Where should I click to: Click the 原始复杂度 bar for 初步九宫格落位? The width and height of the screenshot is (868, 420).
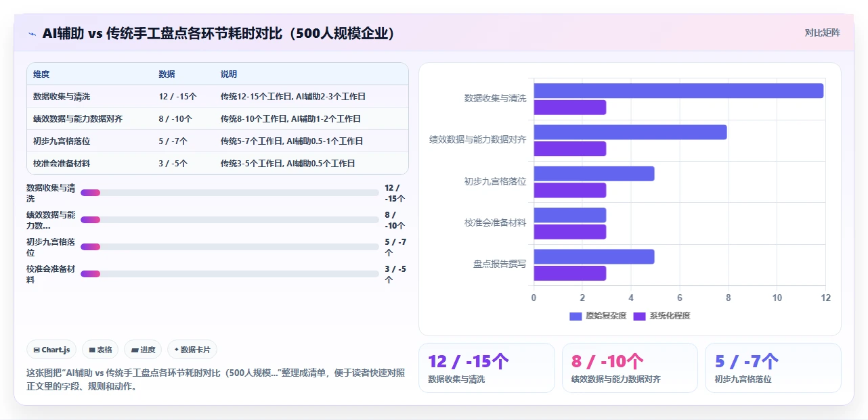point(594,174)
